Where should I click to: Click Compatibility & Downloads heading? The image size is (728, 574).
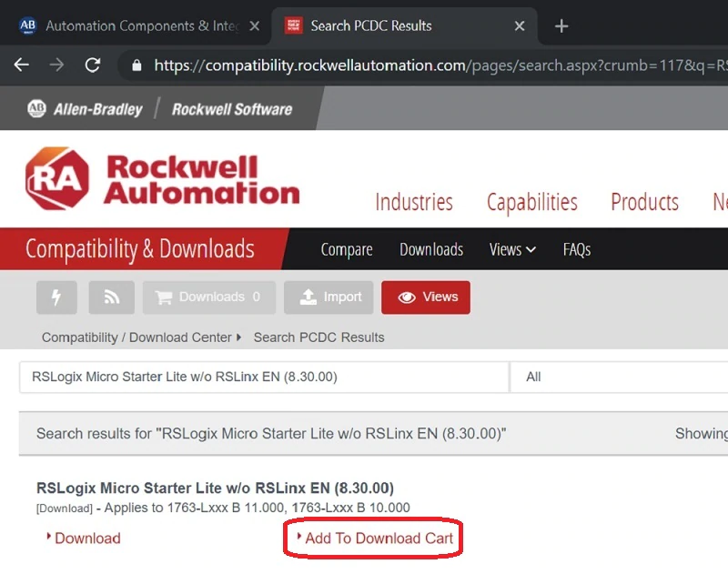pyautogui.click(x=140, y=248)
